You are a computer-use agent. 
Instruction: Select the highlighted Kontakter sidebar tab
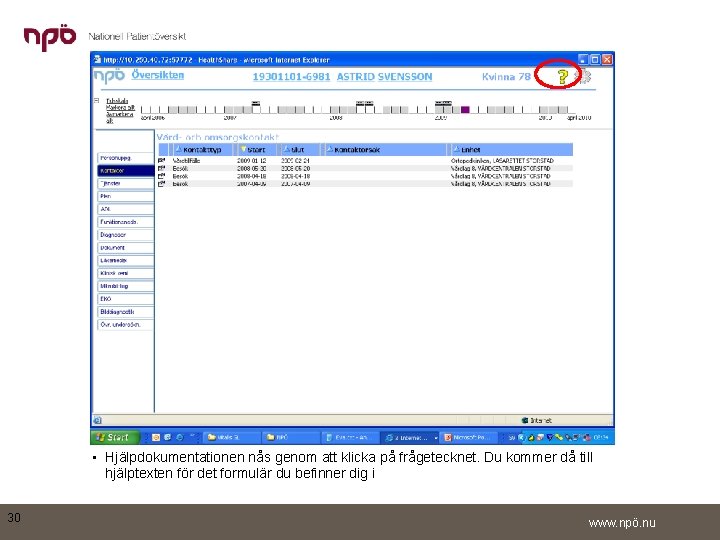point(125,170)
